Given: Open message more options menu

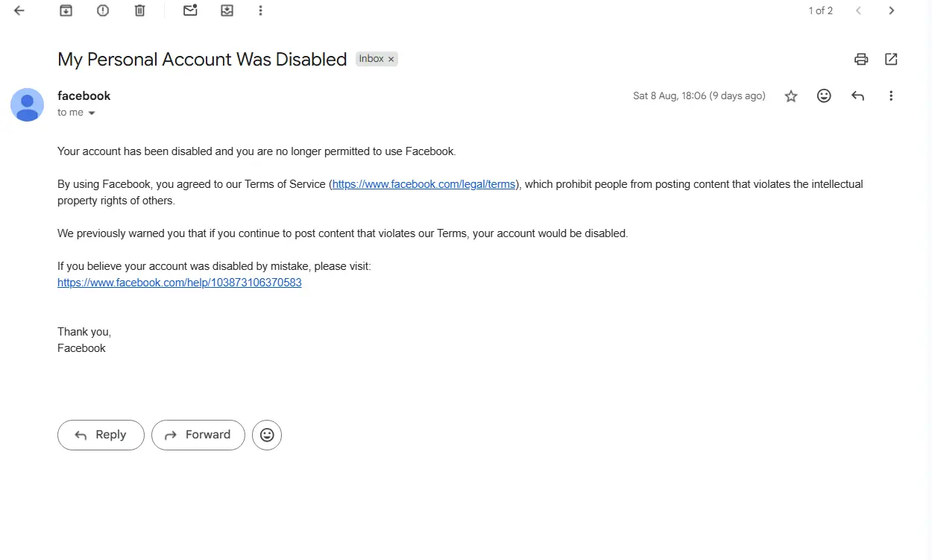Looking at the screenshot, I should (891, 95).
